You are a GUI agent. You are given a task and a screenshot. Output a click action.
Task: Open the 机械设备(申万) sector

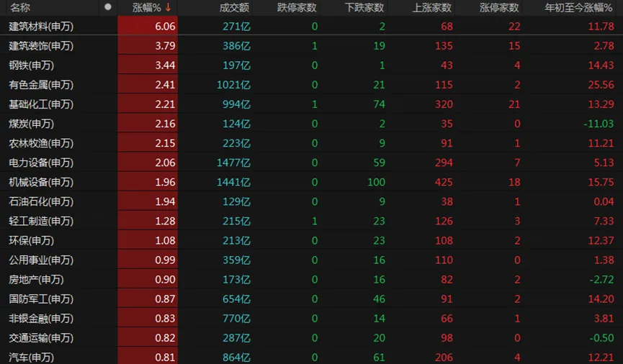[41, 182]
